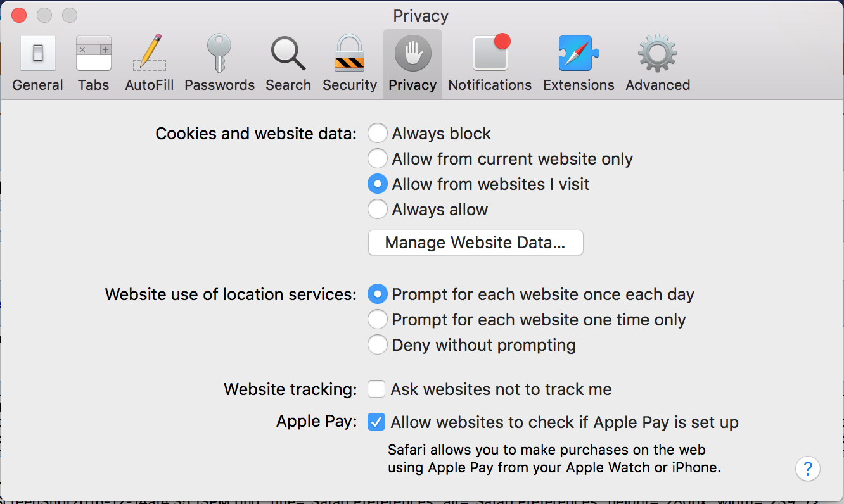Open Search preferences via the magnifying glass
This screenshot has height=504, width=844.
[x=288, y=63]
